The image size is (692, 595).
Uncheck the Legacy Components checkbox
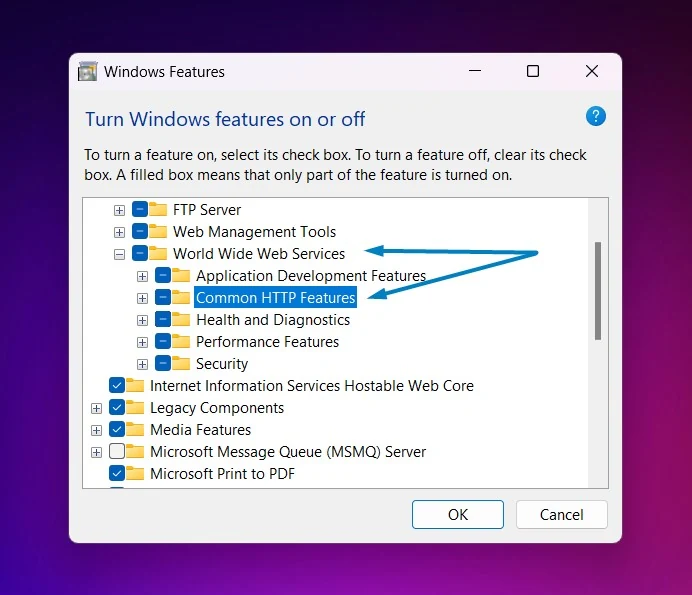coord(117,407)
